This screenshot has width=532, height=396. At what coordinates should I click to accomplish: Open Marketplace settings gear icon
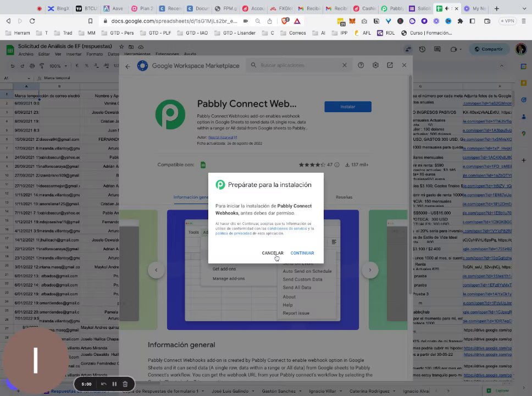pos(375,65)
